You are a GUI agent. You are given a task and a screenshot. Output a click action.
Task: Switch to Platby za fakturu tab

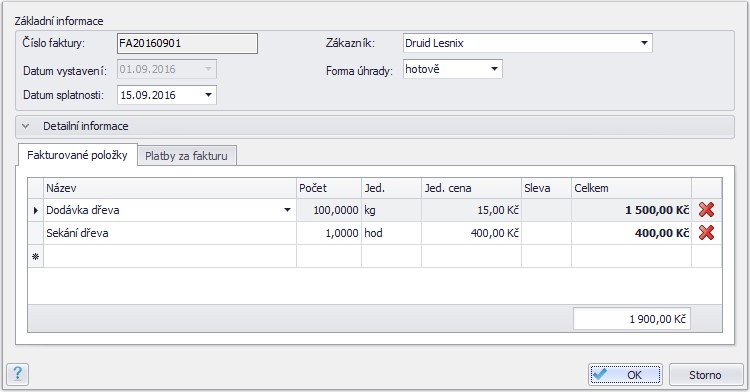(187, 156)
